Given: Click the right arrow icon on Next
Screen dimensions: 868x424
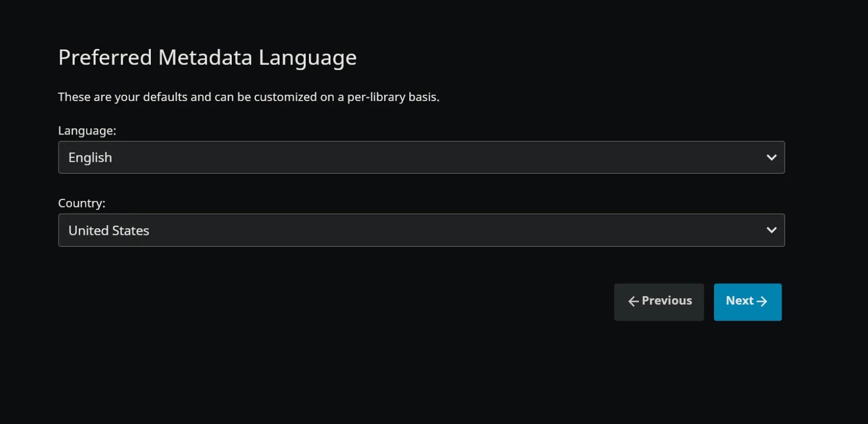Looking at the screenshot, I should pyautogui.click(x=762, y=302).
